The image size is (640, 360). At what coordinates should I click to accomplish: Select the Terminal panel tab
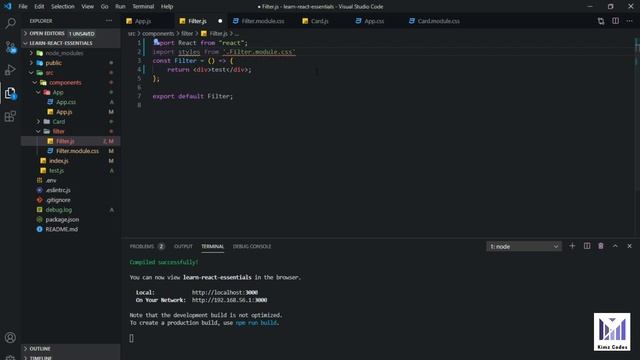pos(212,247)
